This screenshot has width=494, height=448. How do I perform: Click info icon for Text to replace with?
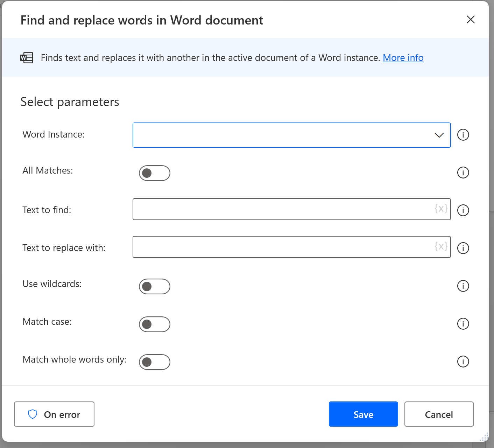(x=463, y=248)
